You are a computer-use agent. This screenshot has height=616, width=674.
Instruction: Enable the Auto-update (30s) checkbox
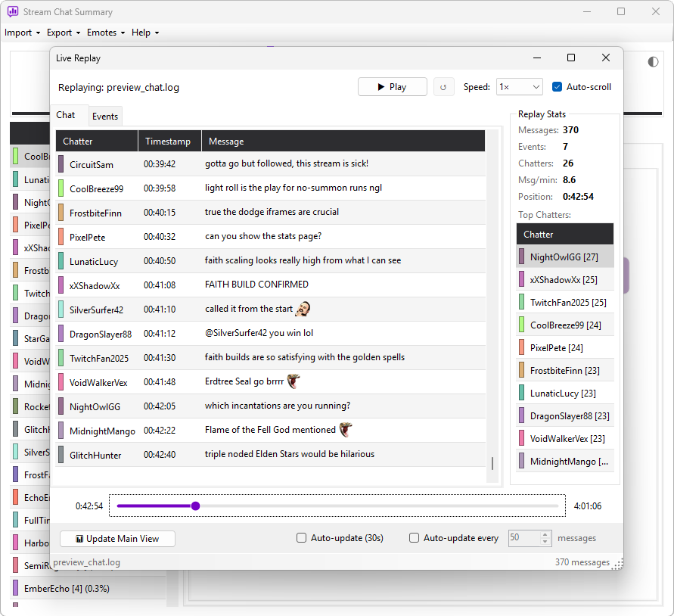(301, 538)
